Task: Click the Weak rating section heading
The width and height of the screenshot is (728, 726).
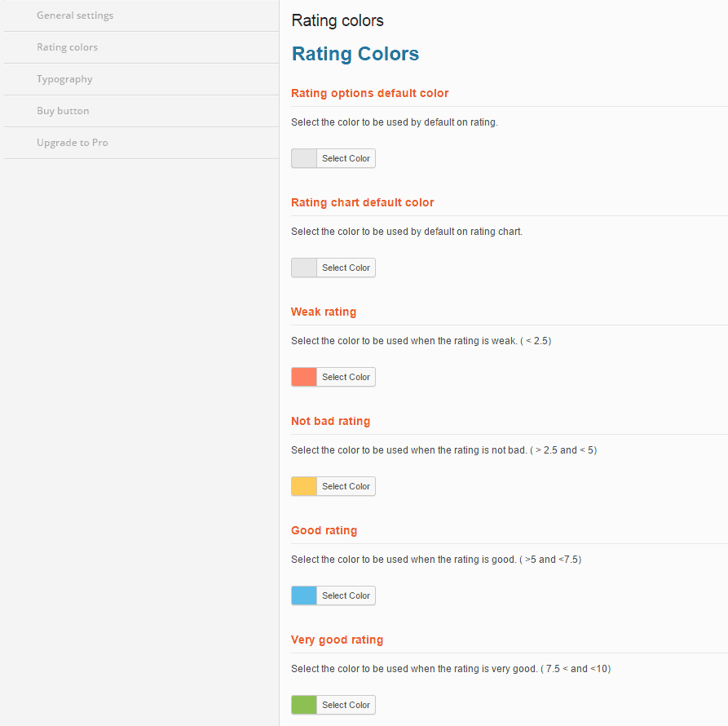Action: (324, 312)
